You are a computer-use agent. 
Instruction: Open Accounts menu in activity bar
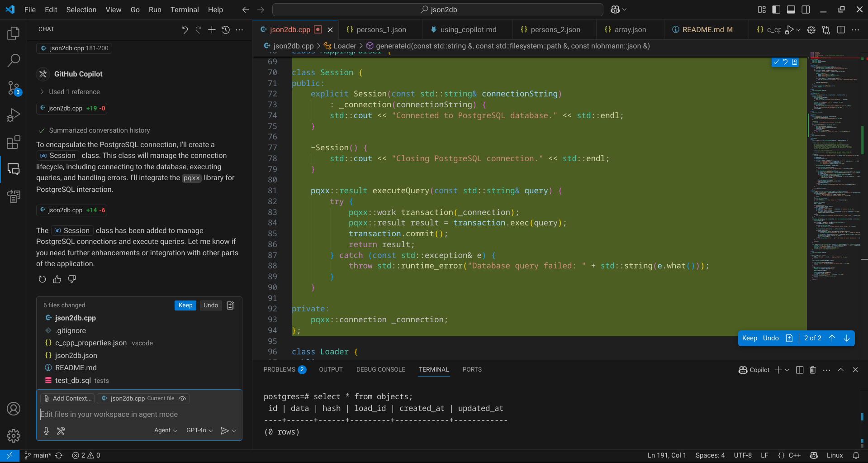click(x=14, y=409)
